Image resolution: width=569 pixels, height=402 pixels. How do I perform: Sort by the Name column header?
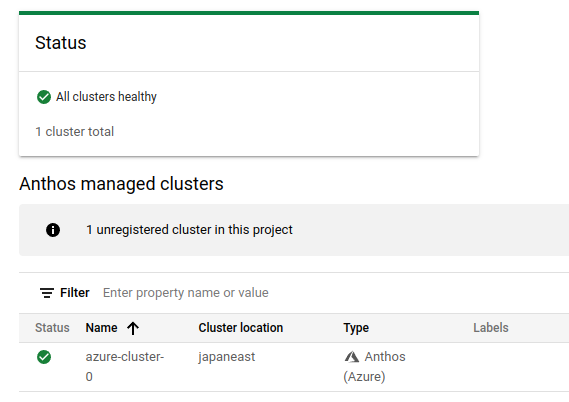101,328
